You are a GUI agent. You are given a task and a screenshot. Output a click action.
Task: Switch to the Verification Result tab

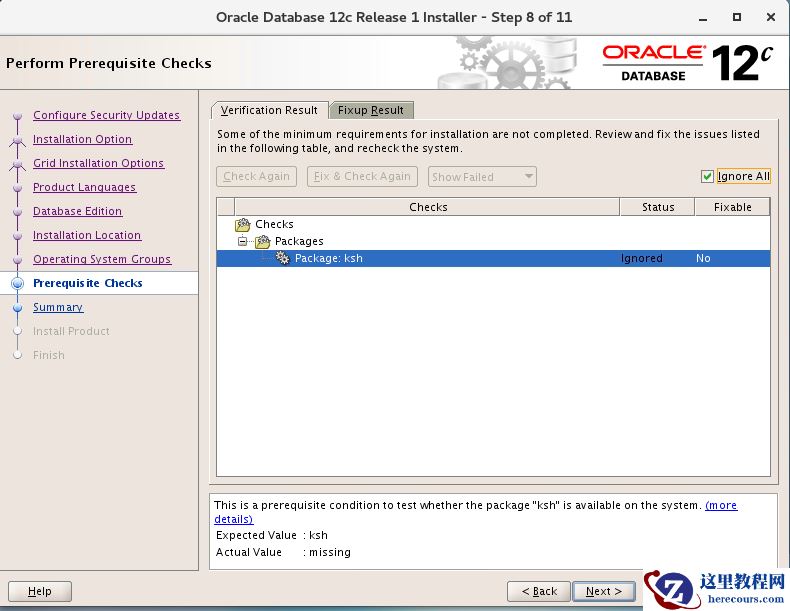[269, 110]
